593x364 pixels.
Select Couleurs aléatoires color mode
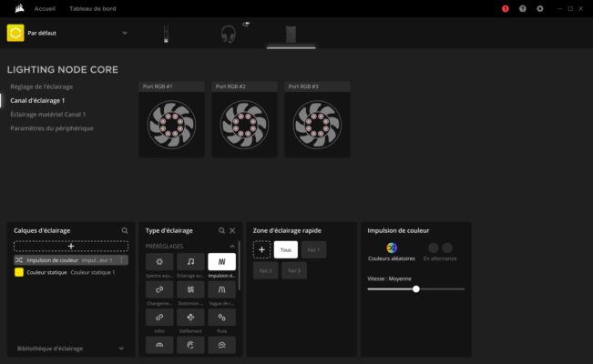pyautogui.click(x=392, y=252)
